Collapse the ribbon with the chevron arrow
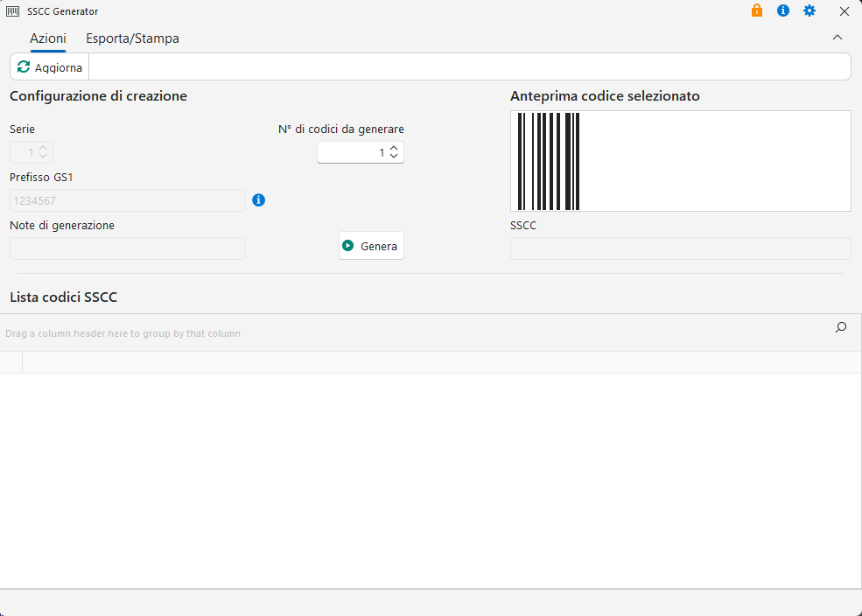This screenshot has width=862, height=616. click(x=837, y=38)
